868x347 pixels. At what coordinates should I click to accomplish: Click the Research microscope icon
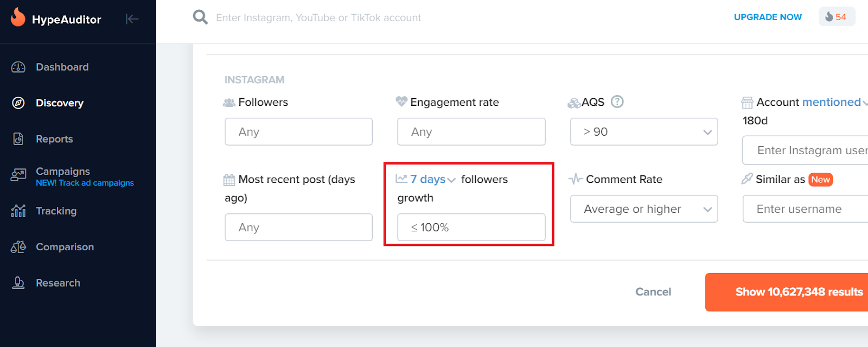[x=18, y=283]
